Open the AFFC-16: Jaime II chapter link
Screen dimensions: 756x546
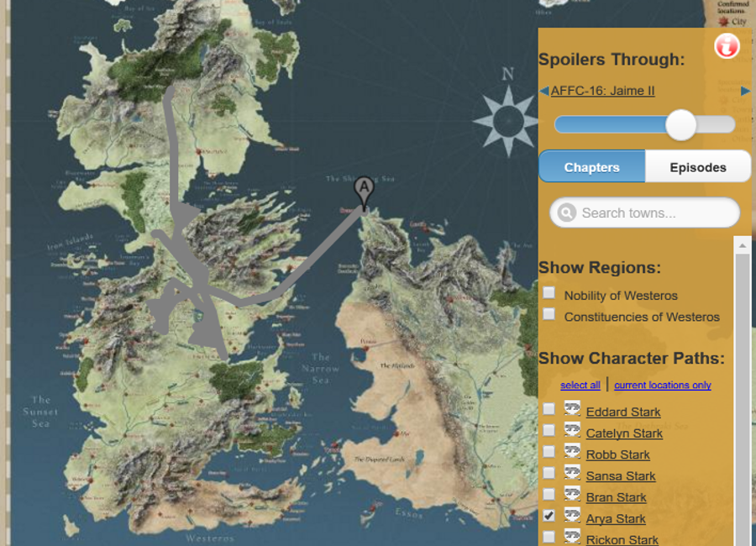point(602,91)
